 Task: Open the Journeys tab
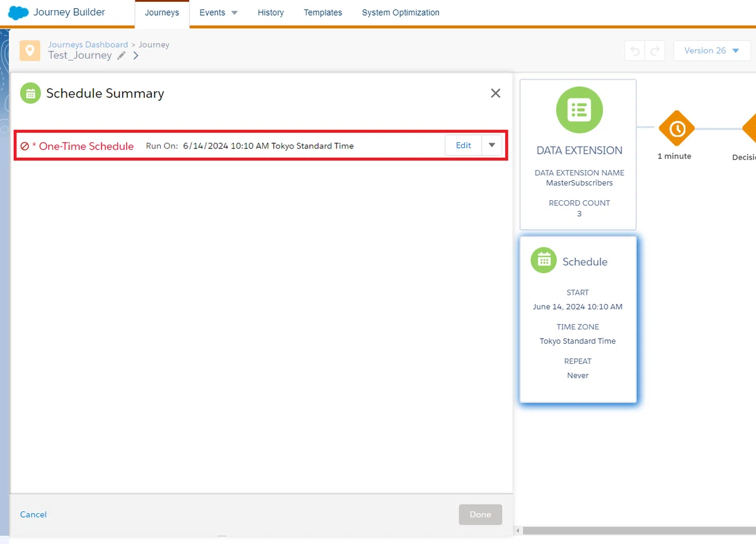tap(162, 13)
